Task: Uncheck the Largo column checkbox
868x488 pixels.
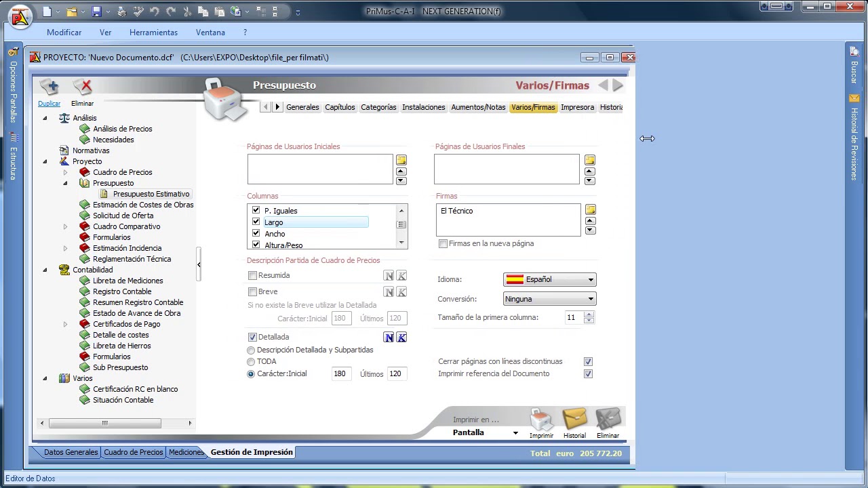Action: point(256,222)
